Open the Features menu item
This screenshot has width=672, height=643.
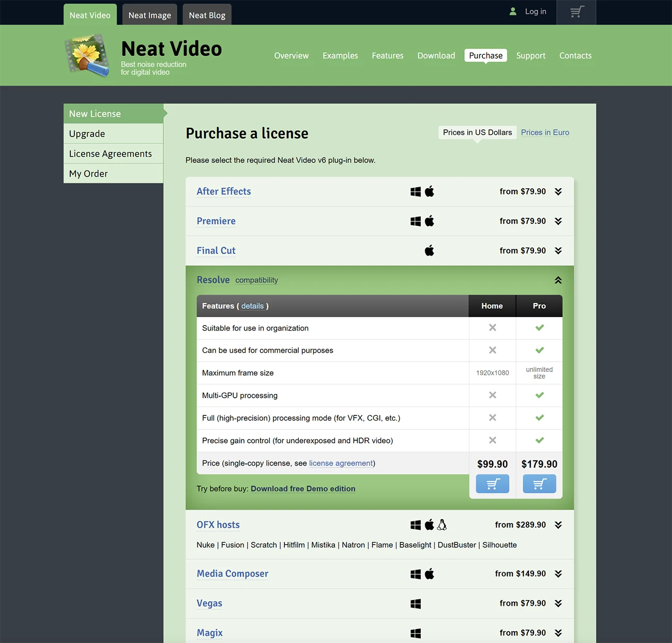(x=388, y=55)
